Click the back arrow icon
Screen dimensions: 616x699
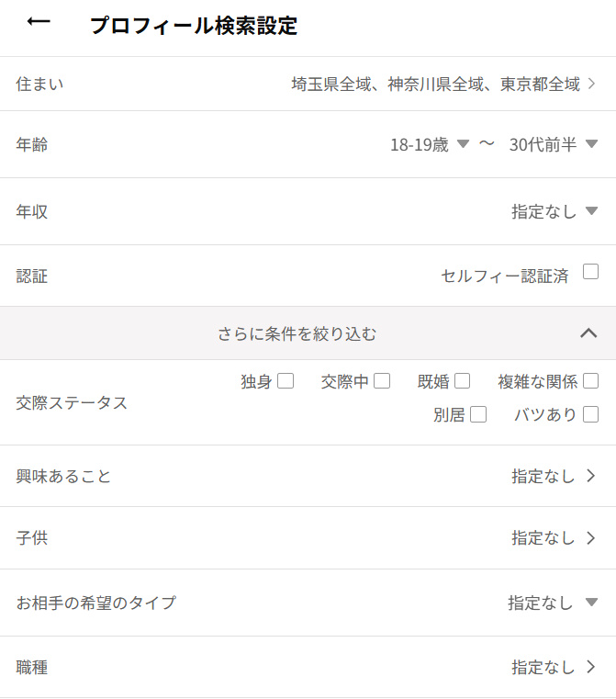click(x=39, y=22)
